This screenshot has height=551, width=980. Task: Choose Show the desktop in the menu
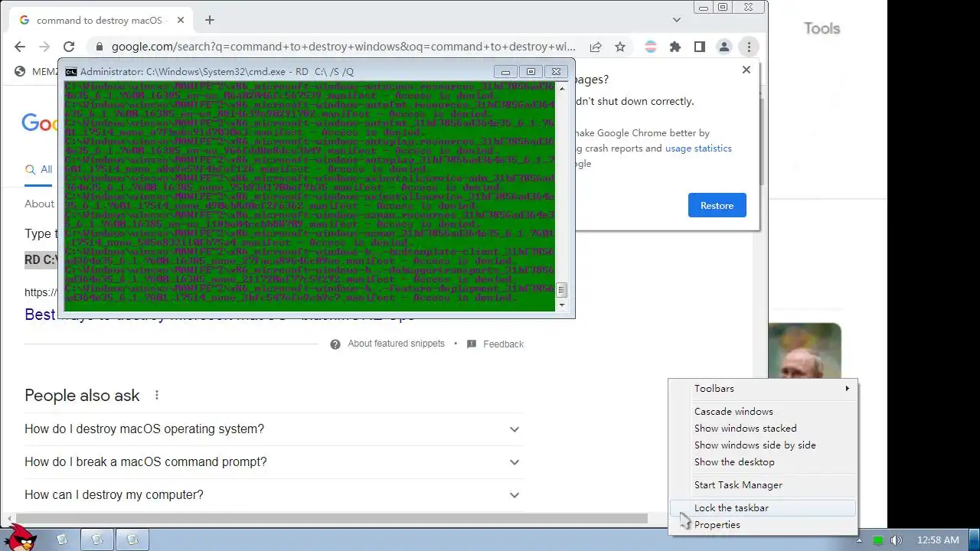[763, 462]
